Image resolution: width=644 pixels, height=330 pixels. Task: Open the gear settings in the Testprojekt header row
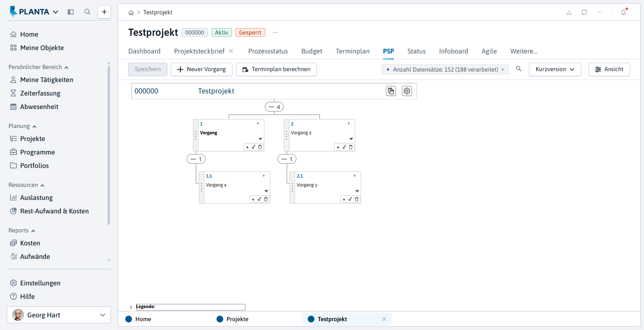pos(406,91)
